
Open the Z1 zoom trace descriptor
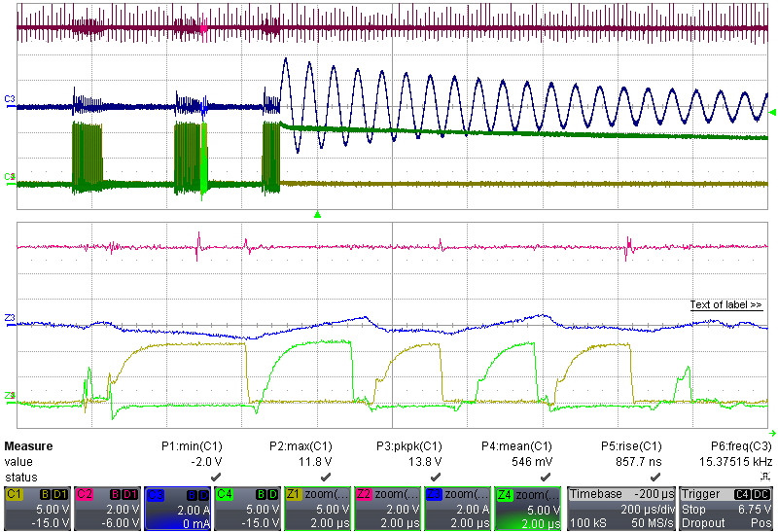tap(318, 509)
